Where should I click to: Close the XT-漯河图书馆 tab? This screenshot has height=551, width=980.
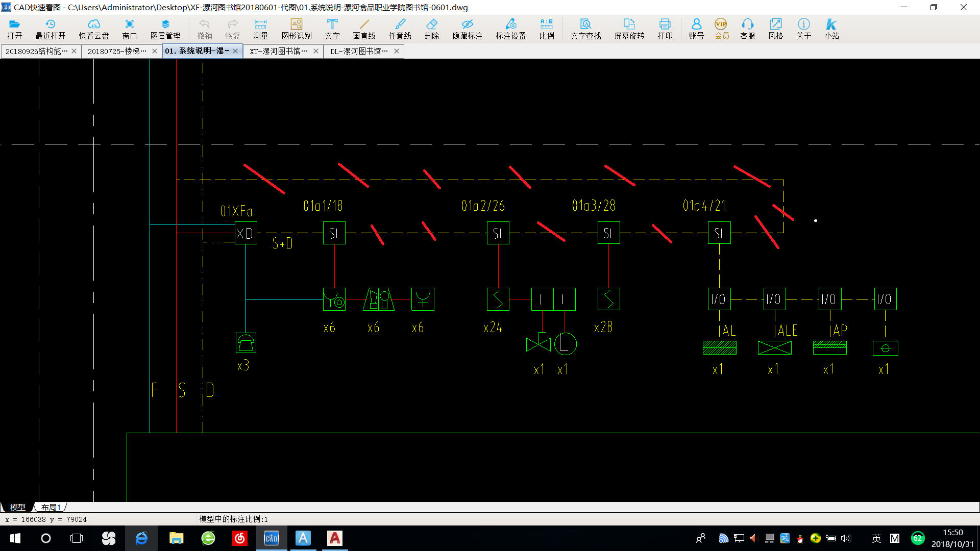click(316, 51)
